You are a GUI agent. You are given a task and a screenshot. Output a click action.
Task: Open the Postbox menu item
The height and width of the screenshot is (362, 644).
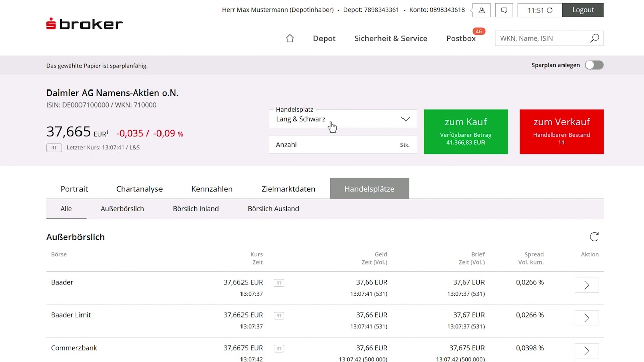pyautogui.click(x=461, y=38)
